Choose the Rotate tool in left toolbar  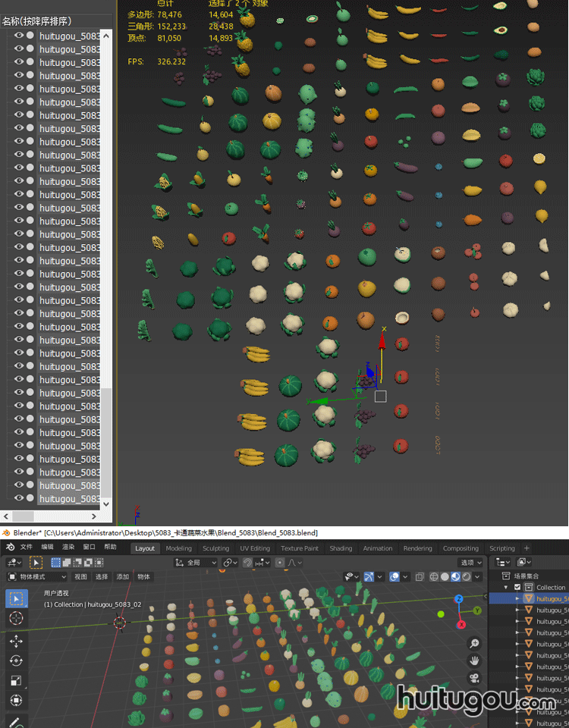(16, 661)
